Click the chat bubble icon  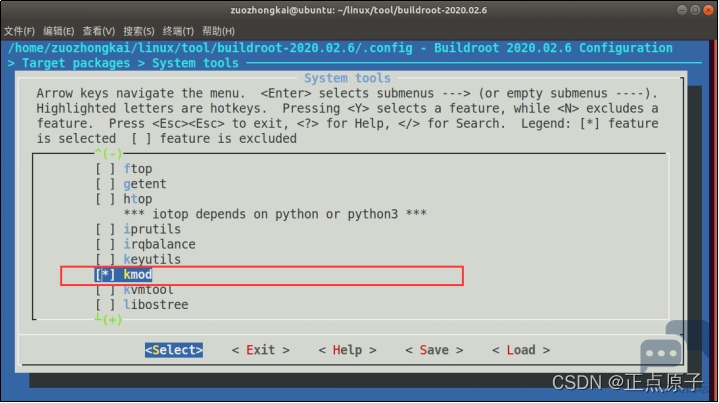click(x=661, y=354)
